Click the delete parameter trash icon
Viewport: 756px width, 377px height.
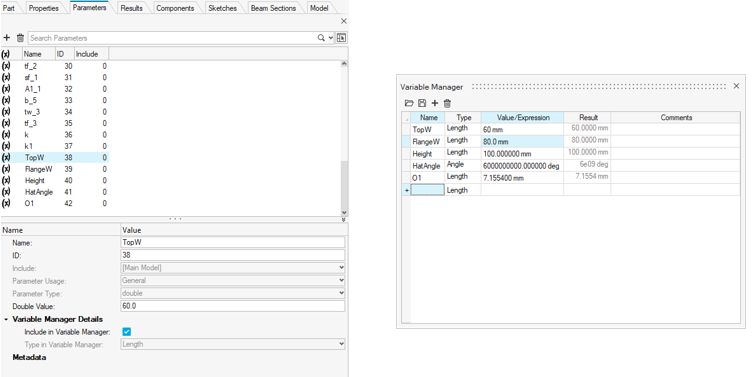click(20, 38)
